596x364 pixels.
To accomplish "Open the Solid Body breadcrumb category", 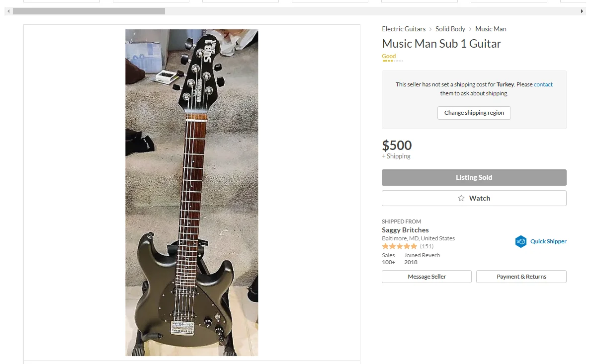I will pos(450,29).
